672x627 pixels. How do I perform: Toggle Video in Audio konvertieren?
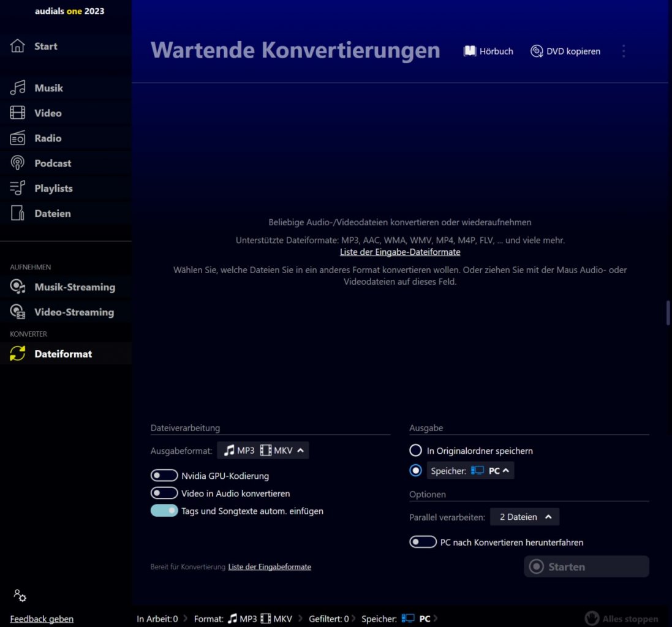point(164,493)
